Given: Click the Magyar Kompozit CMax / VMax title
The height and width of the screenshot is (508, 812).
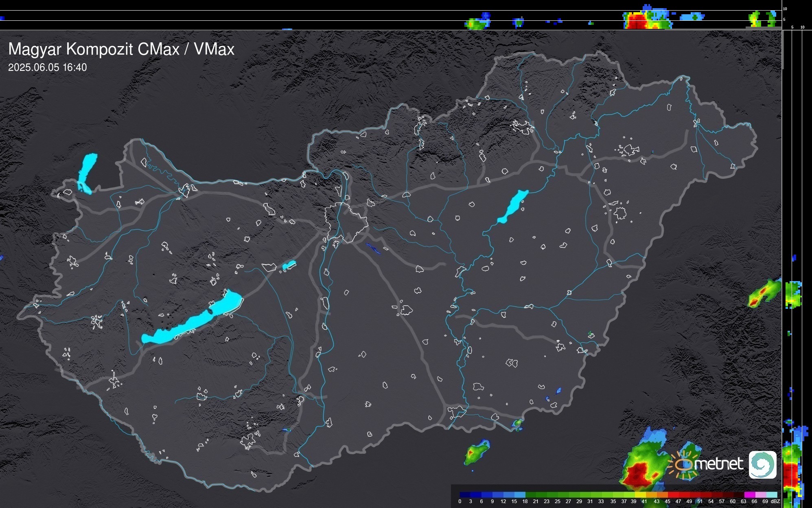Looking at the screenshot, I should click(121, 49).
